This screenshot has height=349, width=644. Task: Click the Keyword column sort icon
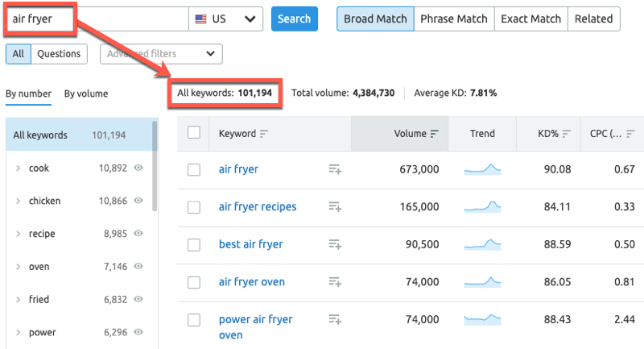264,134
